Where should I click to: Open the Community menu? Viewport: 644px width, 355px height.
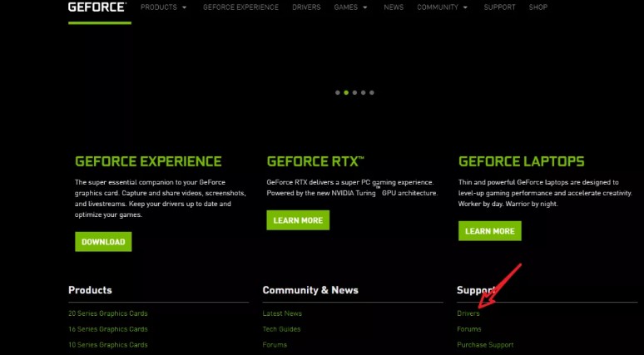[x=438, y=7]
